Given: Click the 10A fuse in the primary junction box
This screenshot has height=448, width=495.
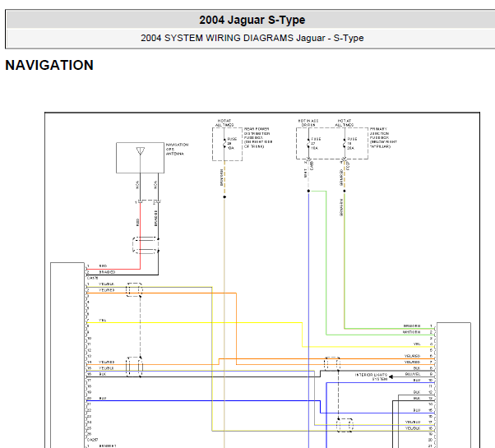Looking at the screenshot, I should point(316,144).
